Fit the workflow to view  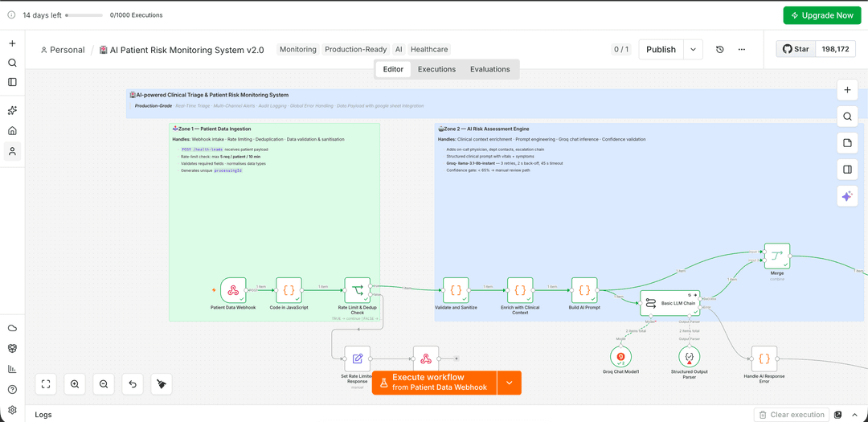click(46, 383)
